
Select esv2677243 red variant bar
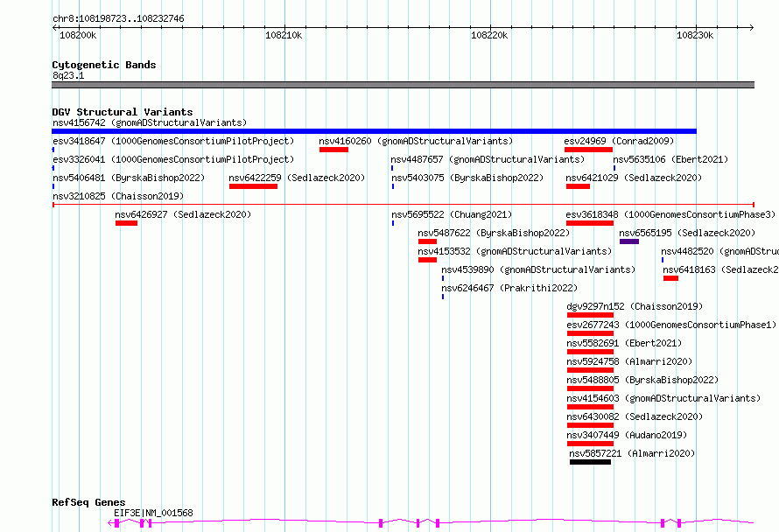[x=590, y=333]
